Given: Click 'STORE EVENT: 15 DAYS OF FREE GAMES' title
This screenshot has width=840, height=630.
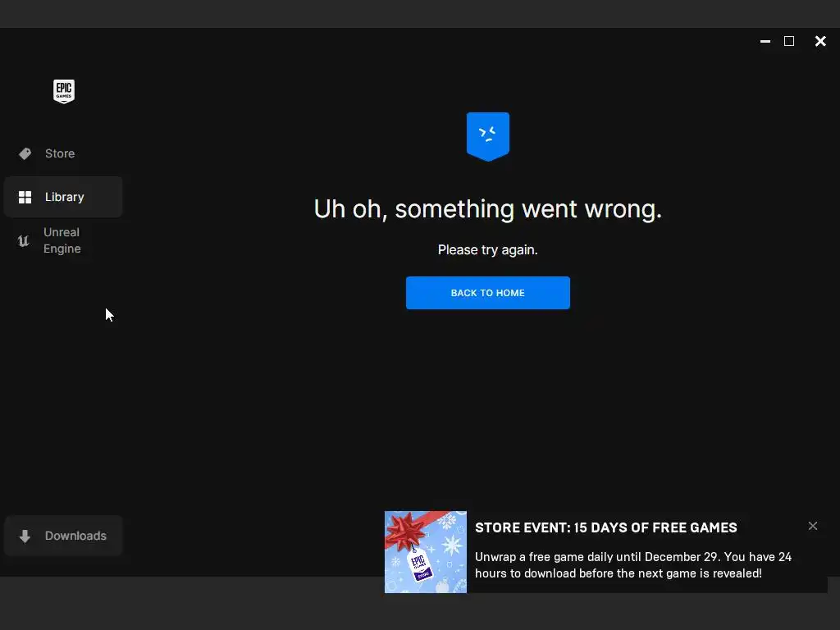Looking at the screenshot, I should click(606, 527).
